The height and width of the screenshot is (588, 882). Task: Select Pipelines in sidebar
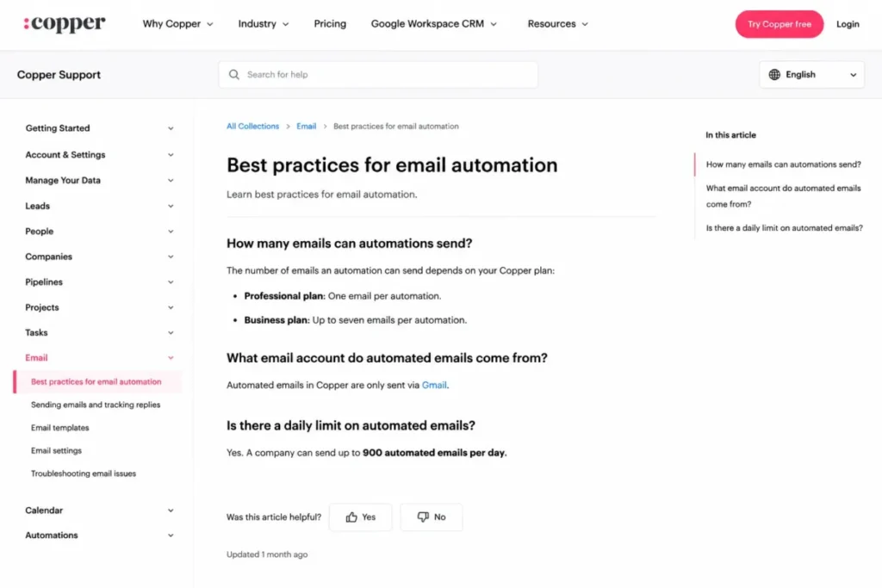pos(44,282)
